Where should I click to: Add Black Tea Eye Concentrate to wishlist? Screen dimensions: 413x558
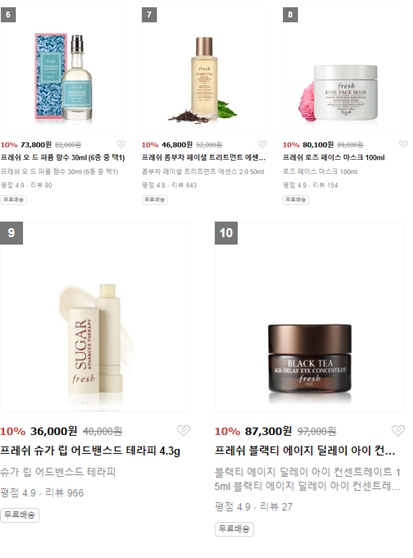tap(398, 430)
